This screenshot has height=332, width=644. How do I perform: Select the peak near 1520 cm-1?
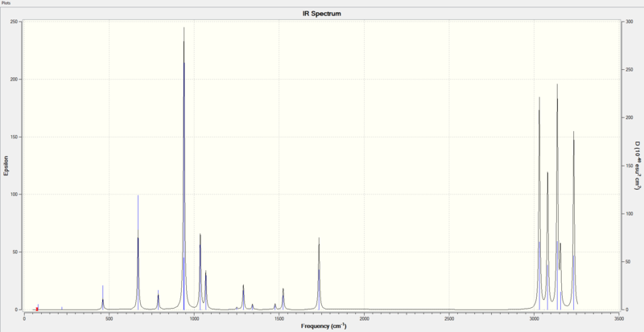pyautogui.click(x=283, y=300)
